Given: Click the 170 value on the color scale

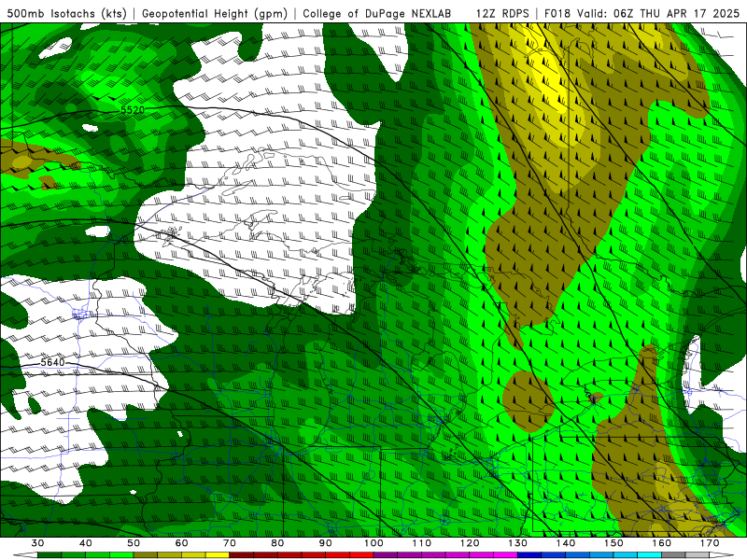Looking at the screenshot, I should [x=710, y=543].
